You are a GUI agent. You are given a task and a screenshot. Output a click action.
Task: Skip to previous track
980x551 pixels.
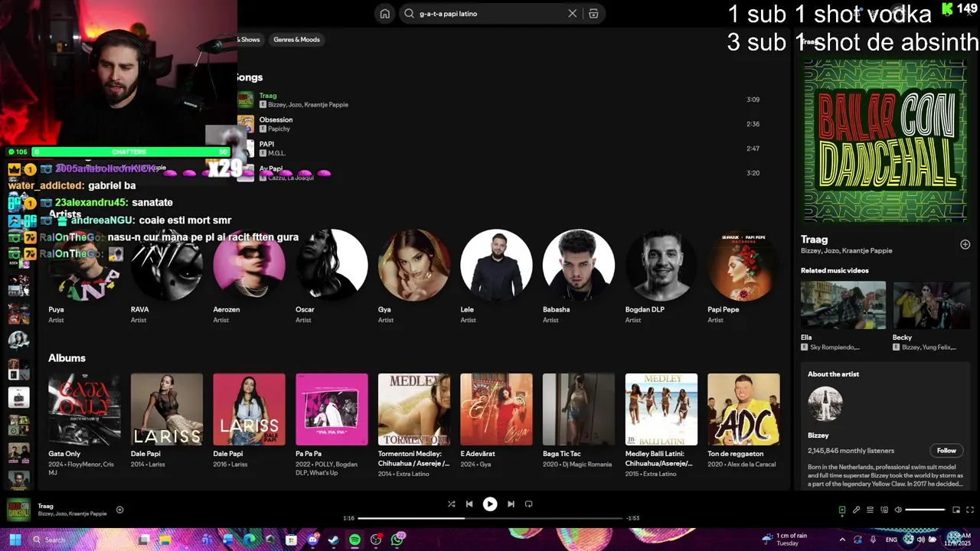pos(469,504)
